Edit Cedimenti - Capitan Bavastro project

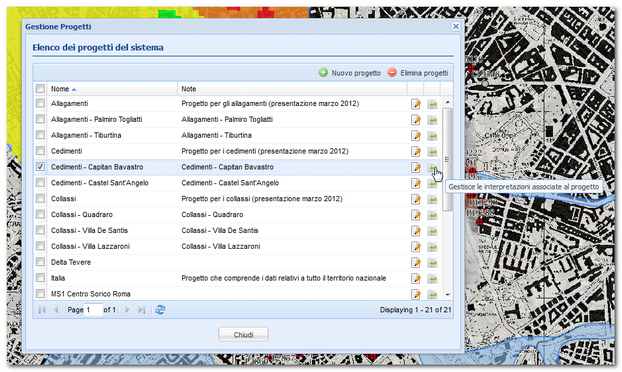416,167
